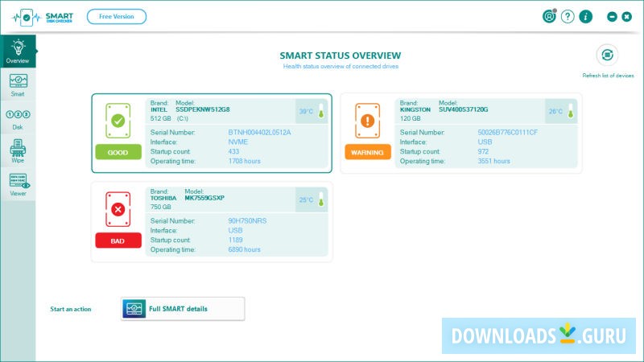
Task: Click the INTEL brand name
Action: coord(159,109)
